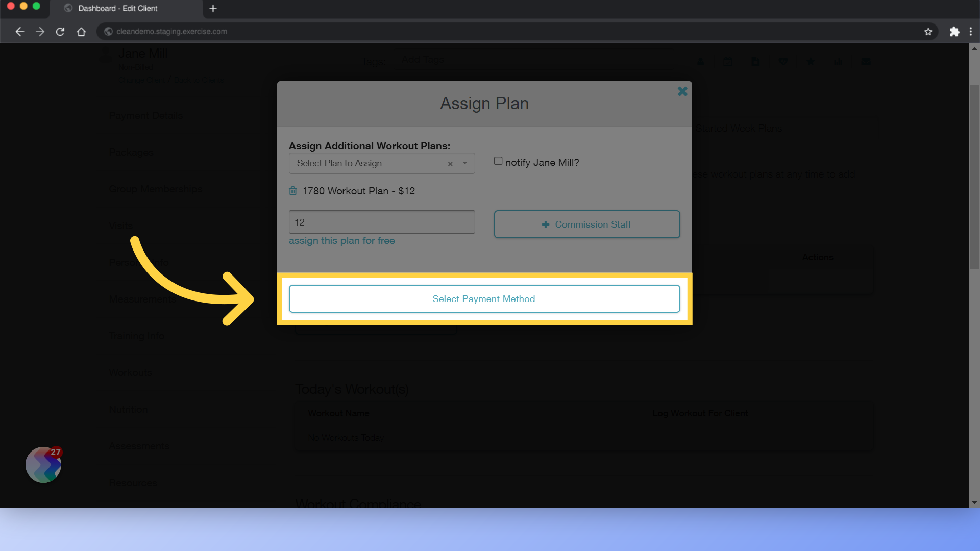Edit the price input field showing 12
This screenshot has width=980, height=551.
point(382,222)
